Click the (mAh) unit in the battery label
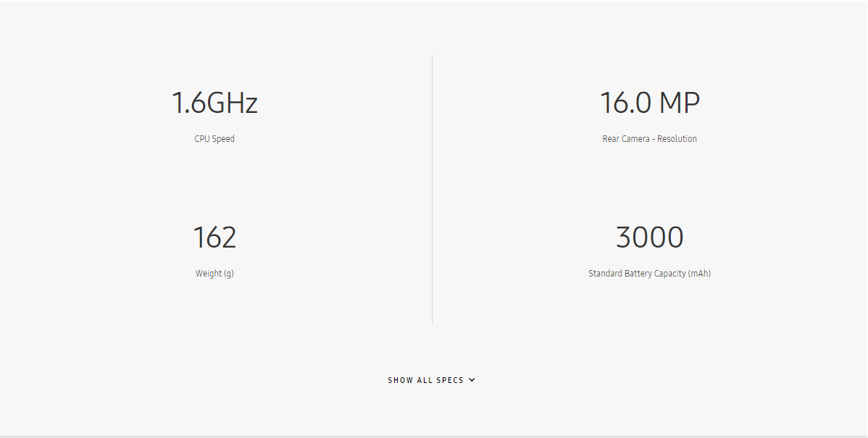 coord(699,274)
